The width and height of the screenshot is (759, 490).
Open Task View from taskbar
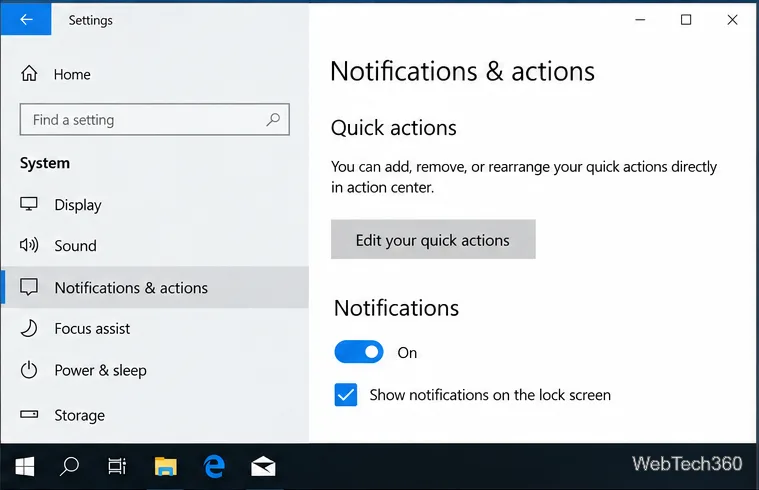117,467
